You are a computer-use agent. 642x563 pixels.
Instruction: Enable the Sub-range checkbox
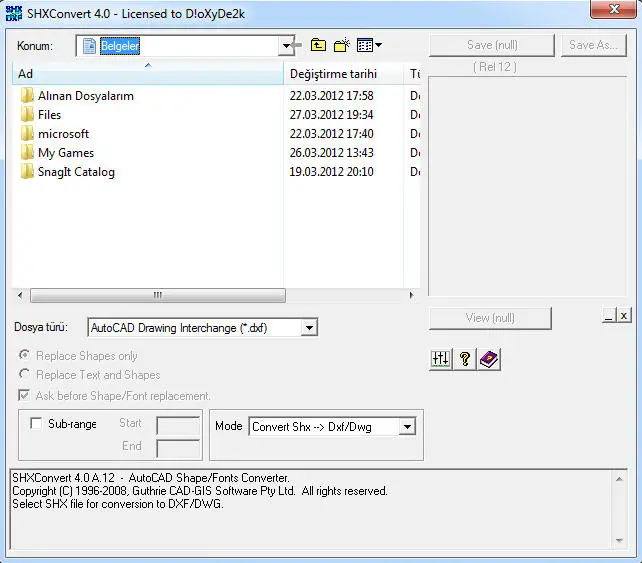pyautogui.click(x=36, y=423)
